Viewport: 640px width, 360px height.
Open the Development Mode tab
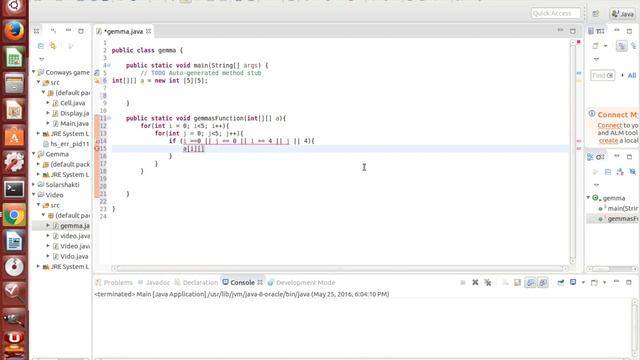(x=302, y=282)
